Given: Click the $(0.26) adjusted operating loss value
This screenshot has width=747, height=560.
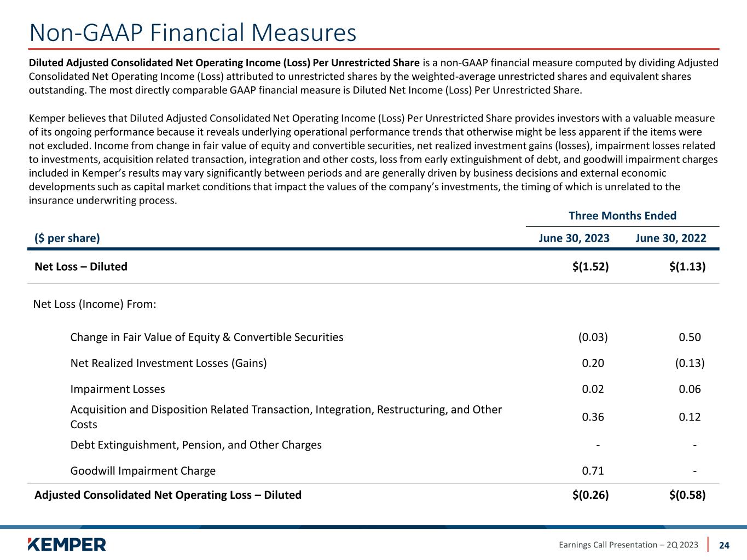Looking at the screenshot, I should 590,495.
